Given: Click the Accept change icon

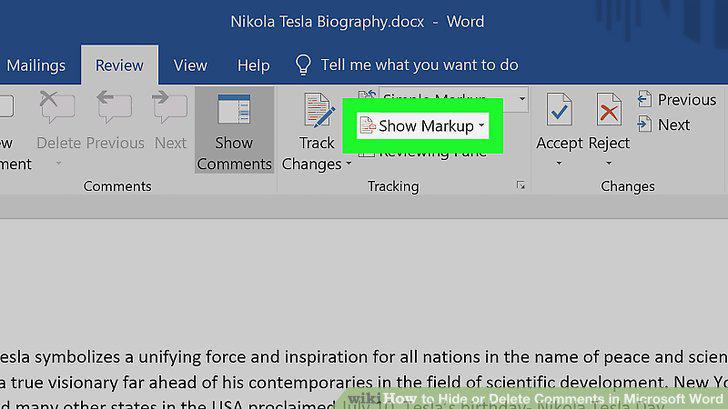Looking at the screenshot, I should pyautogui.click(x=559, y=110).
